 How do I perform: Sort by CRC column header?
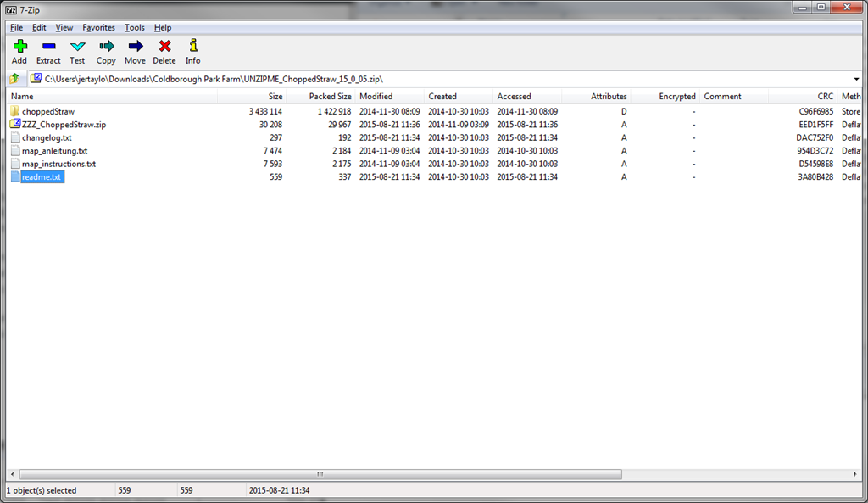point(804,97)
